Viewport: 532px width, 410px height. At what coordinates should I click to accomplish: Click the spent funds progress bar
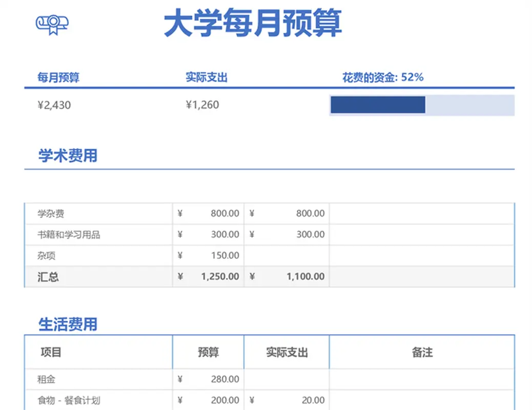(421, 105)
